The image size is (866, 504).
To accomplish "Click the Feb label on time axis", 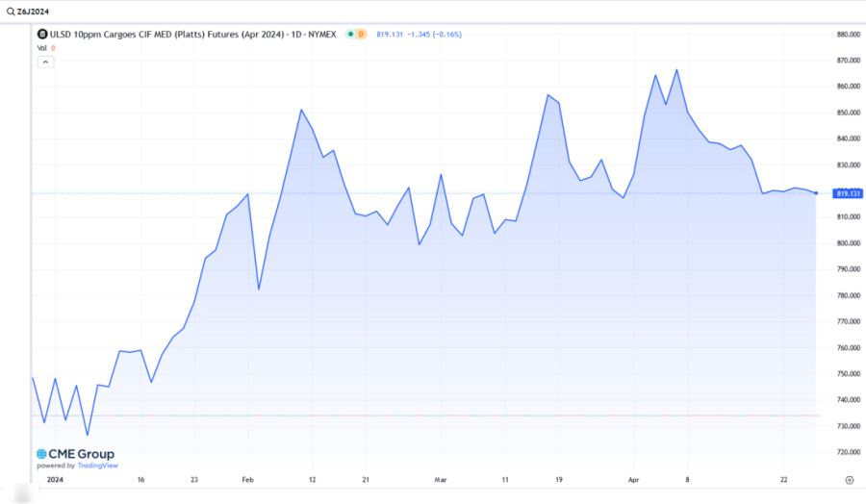I will coord(248,478).
